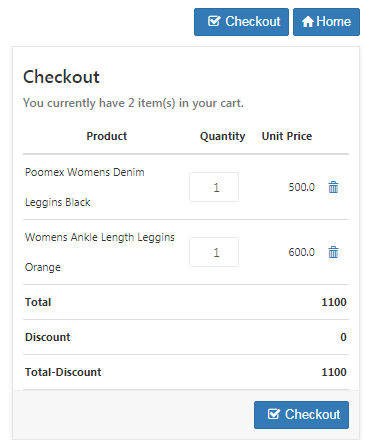Click the Unit Price column header
This screenshot has width=371, height=445.
click(287, 136)
